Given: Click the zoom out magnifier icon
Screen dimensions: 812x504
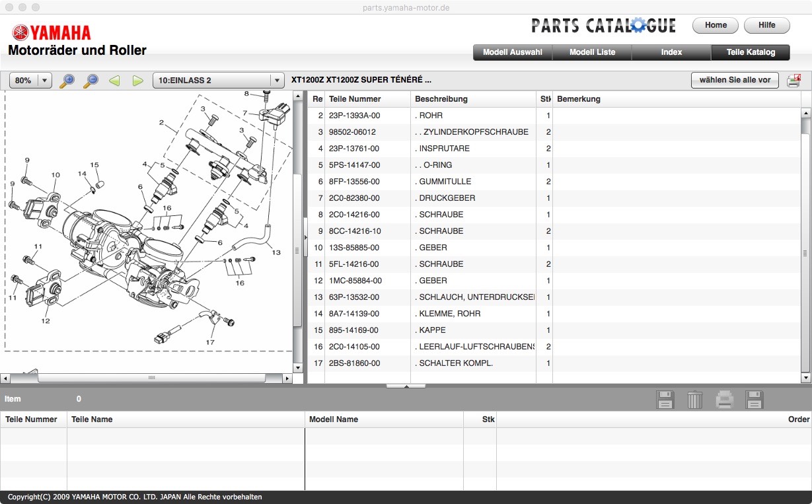Looking at the screenshot, I should [x=91, y=81].
